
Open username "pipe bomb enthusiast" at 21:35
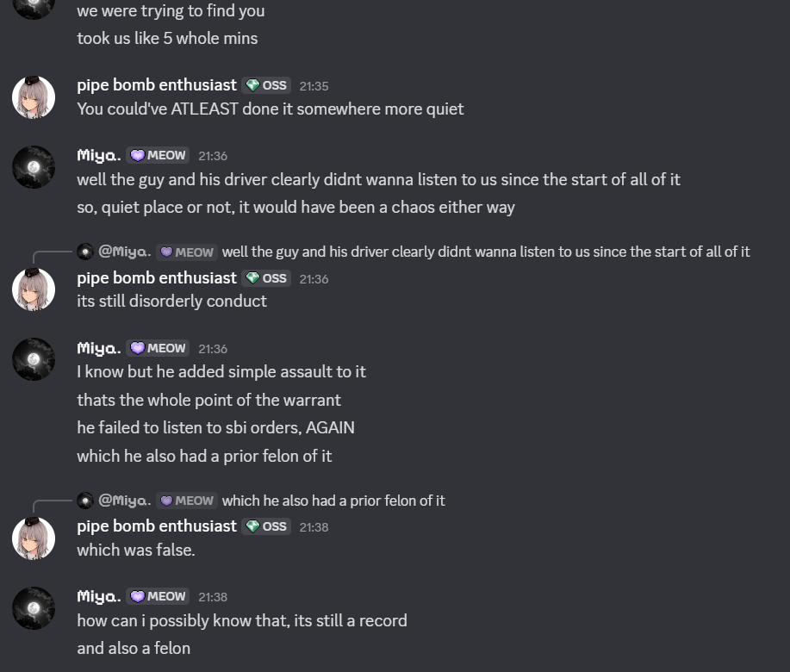(x=157, y=85)
